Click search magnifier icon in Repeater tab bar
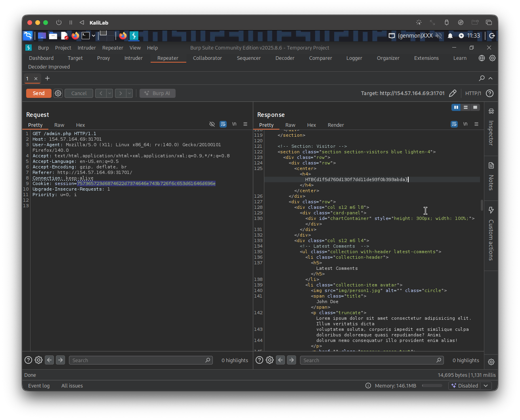The image size is (520, 420). tap(482, 78)
